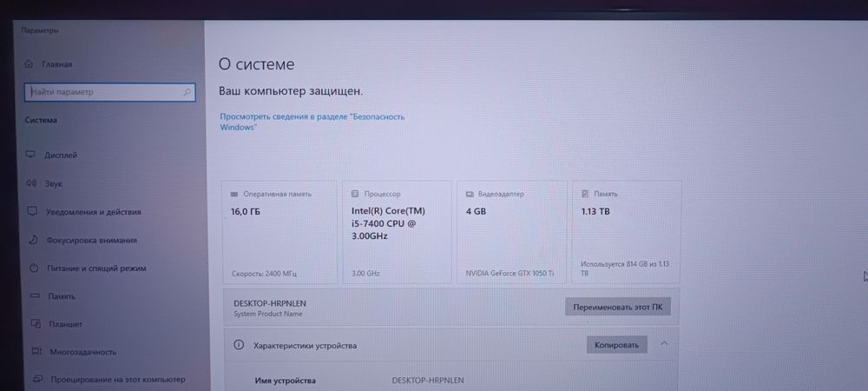
Task: Click the Проецирование на этот компьютер icon
Action: [x=37, y=380]
